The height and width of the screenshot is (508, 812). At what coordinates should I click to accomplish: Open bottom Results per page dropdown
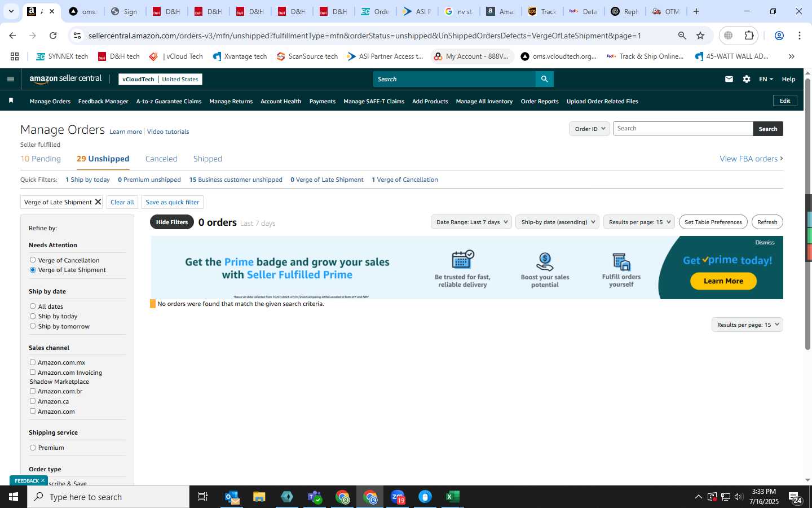(x=747, y=325)
